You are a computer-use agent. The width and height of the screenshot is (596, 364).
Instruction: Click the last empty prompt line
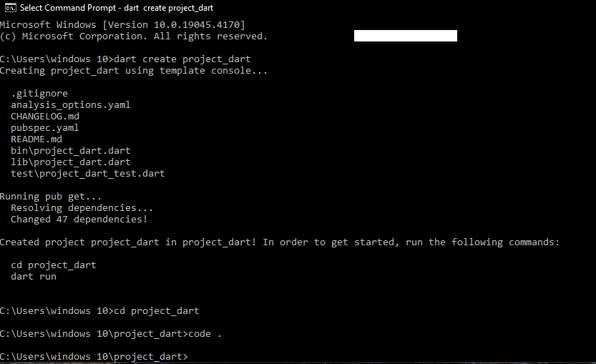tap(94, 356)
